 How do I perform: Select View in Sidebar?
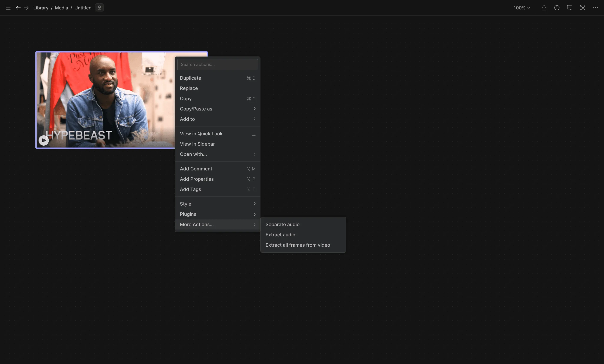(x=217, y=144)
